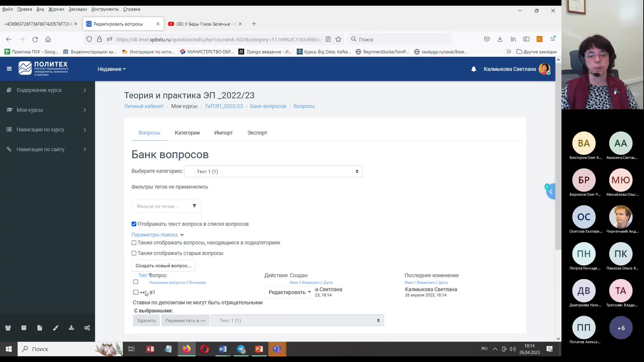Bookmark this page with the star
The height and width of the screenshot is (362, 644).
click(x=338, y=39)
